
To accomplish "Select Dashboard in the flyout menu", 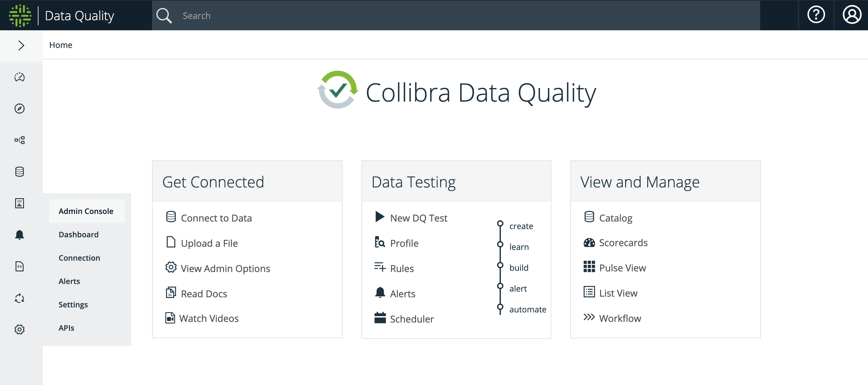I will point(79,234).
